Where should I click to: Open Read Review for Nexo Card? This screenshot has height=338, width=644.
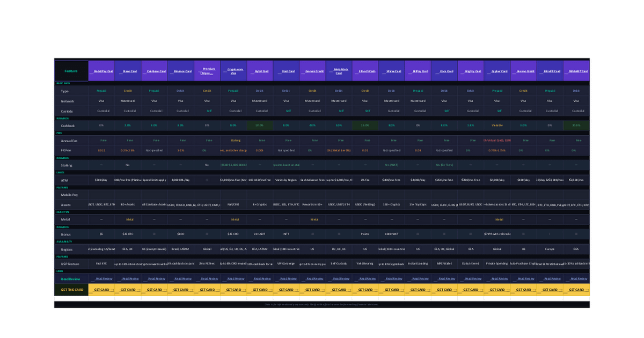130,278
